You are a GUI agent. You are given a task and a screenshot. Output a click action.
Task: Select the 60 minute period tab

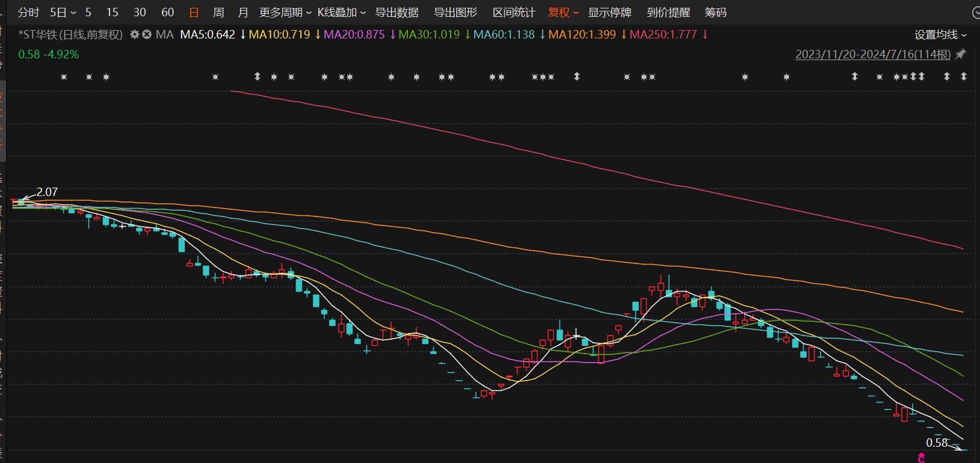(x=168, y=12)
